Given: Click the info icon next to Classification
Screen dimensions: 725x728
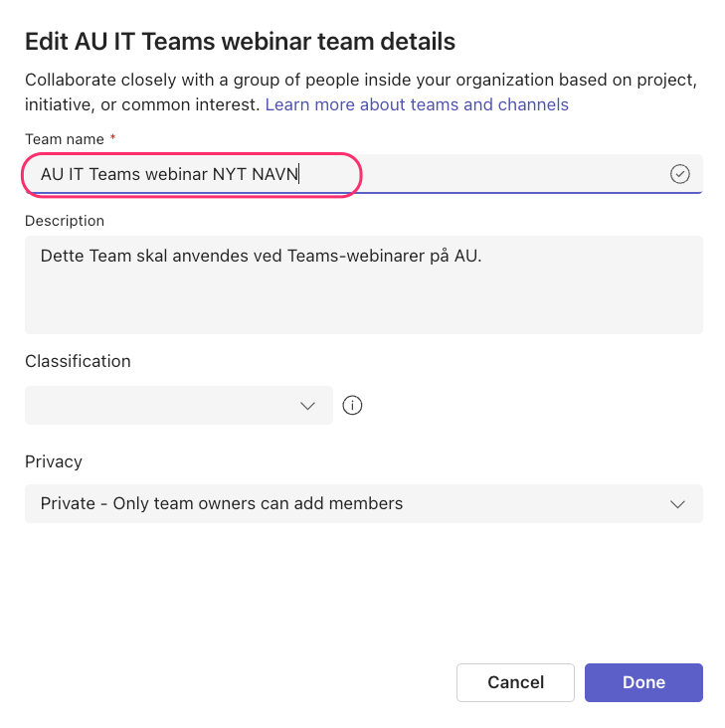Looking at the screenshot, I should [x=352, y=405].
